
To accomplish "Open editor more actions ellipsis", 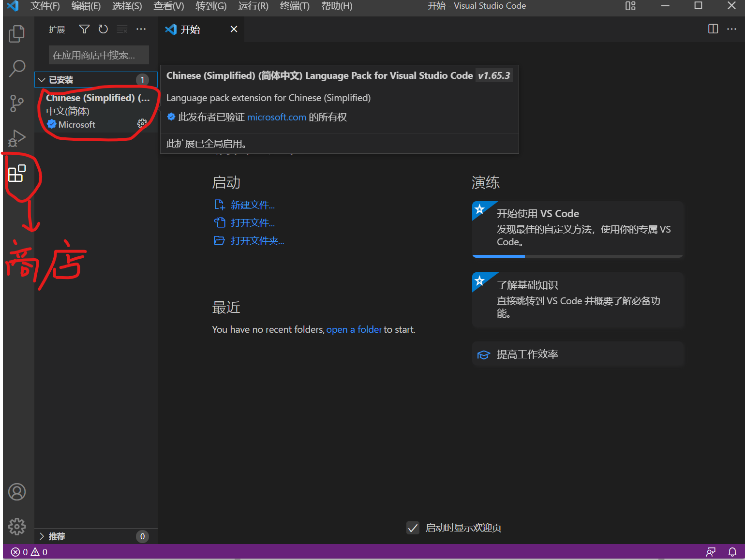I will 732,29.
